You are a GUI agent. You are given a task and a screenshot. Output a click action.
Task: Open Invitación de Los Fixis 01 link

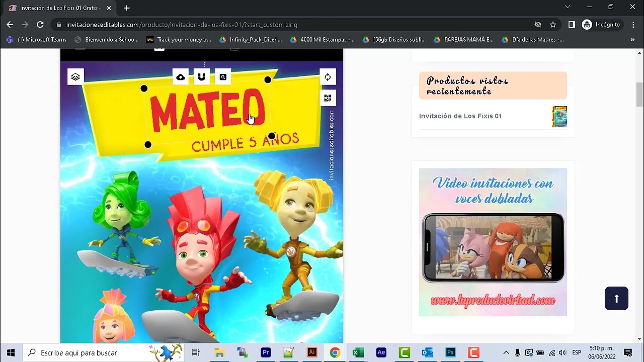click(x=460, y=116)
